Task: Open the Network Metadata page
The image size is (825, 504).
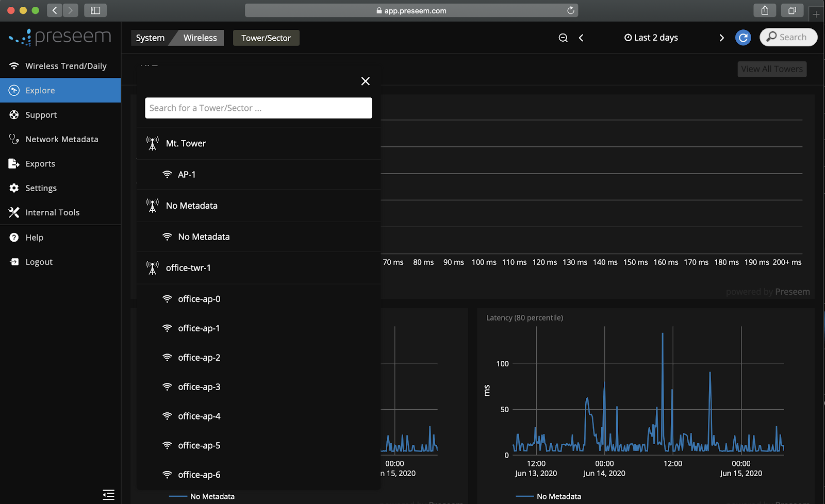Action: (60, 139)
